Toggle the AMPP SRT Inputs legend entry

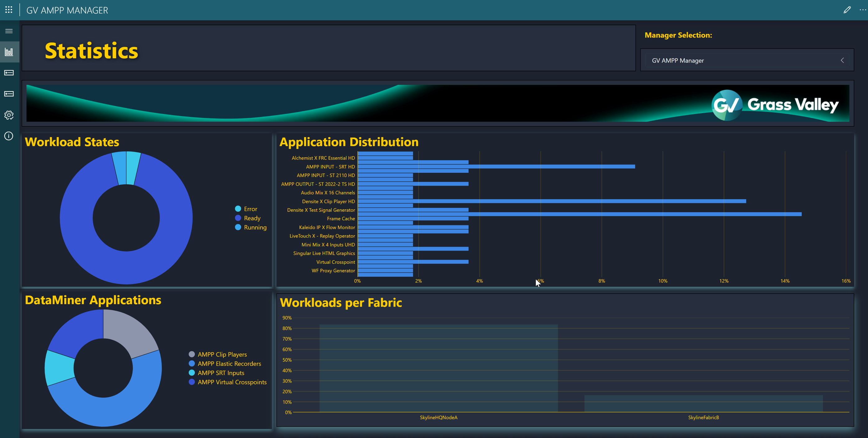pos(217,373)
